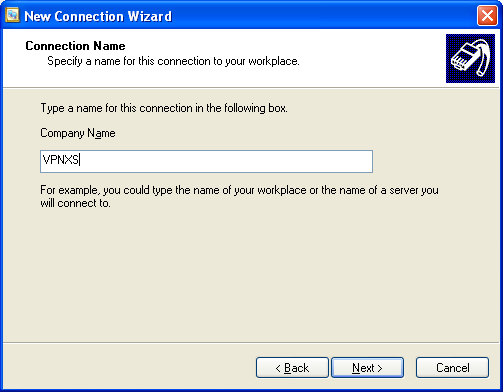
Task: Close the New Connection Wizard window
Action: 487,16
